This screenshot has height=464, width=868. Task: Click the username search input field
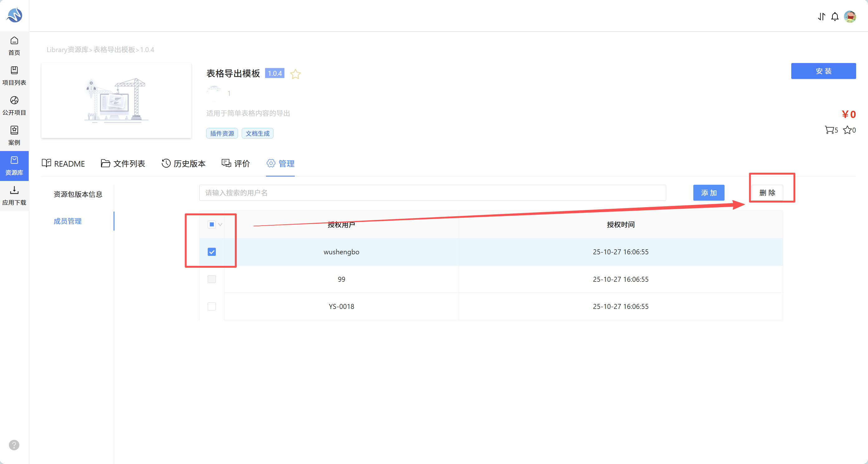pyautogui.click(x=432, y=193)
